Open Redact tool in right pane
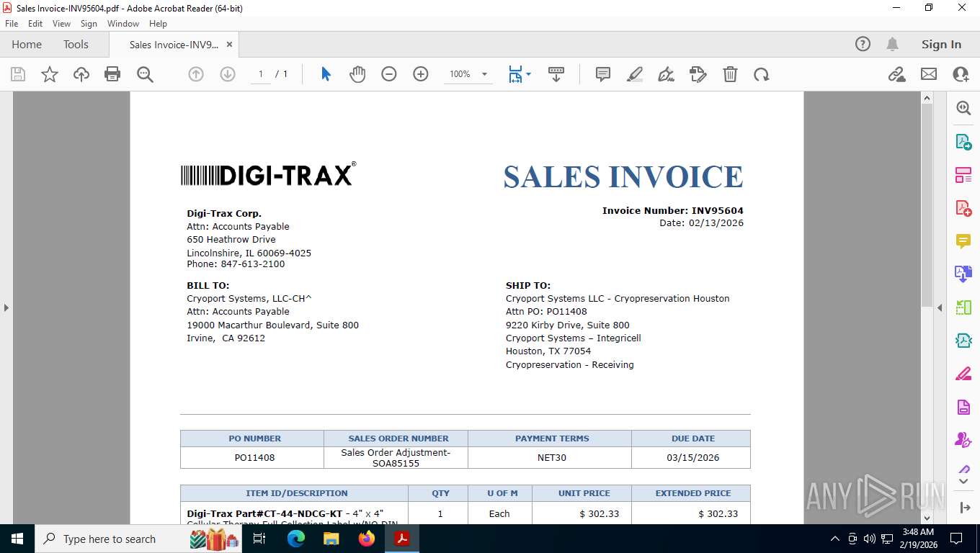Screen dimensions: 980x553 963,374
